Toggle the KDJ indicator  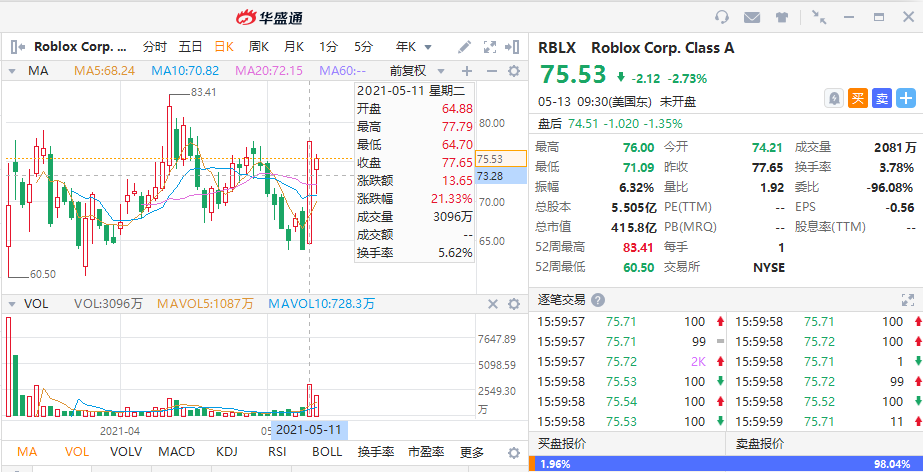pos(227,452)
